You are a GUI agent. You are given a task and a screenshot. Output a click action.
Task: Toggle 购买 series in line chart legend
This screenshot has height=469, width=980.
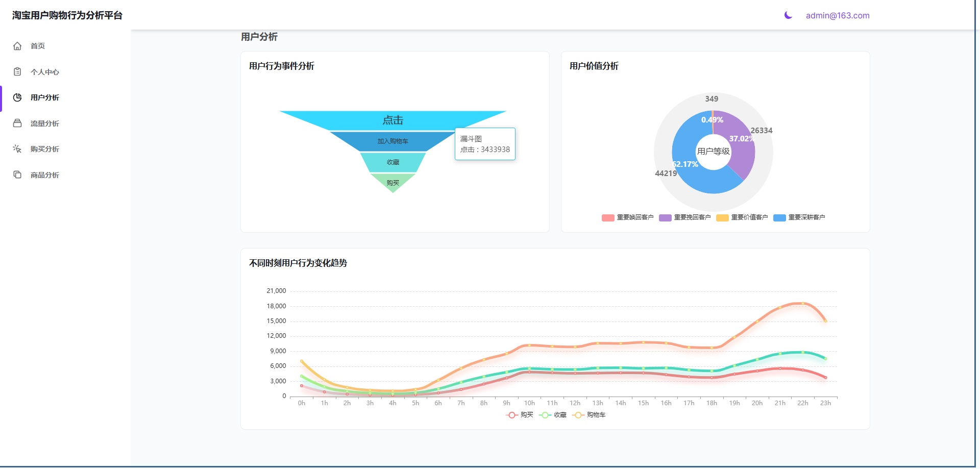click(x=520, y=415)
